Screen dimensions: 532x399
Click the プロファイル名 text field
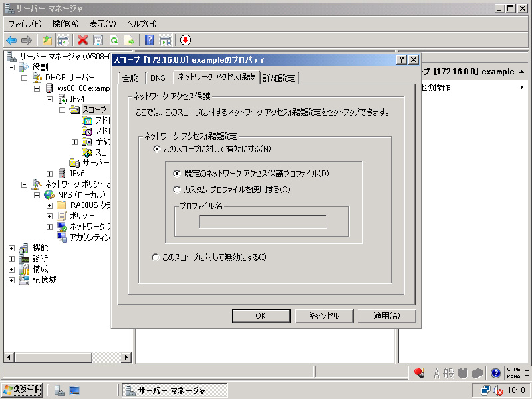(x=263, y=222)
